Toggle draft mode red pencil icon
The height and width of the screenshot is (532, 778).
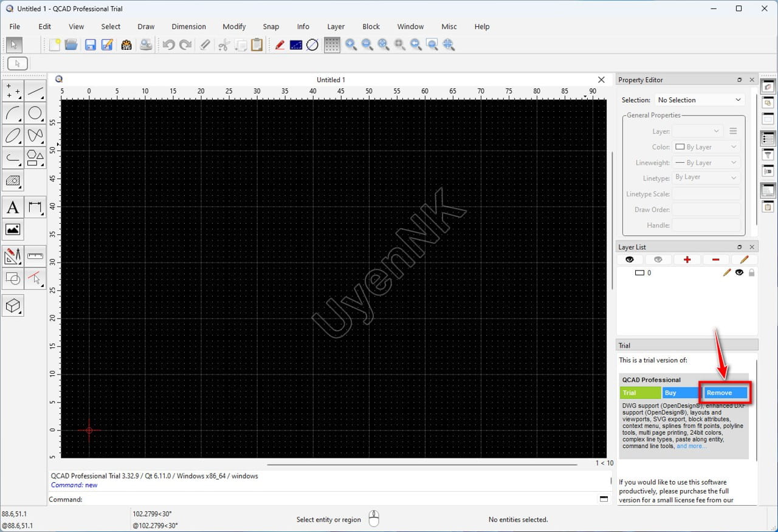(x=280, y=44)
